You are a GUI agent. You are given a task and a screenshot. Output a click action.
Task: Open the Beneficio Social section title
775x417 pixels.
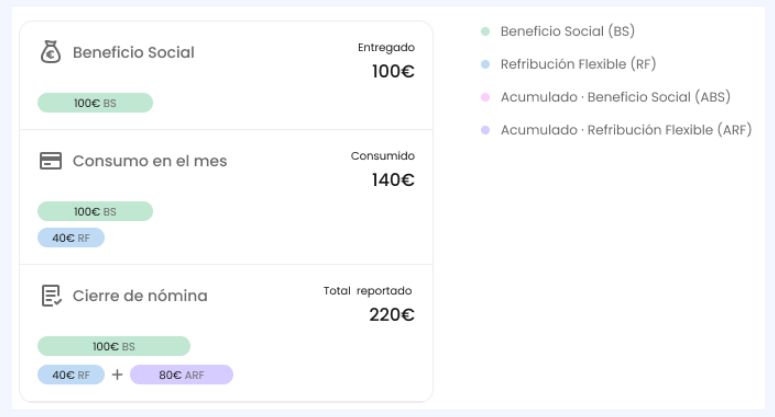tap(133, 53)
